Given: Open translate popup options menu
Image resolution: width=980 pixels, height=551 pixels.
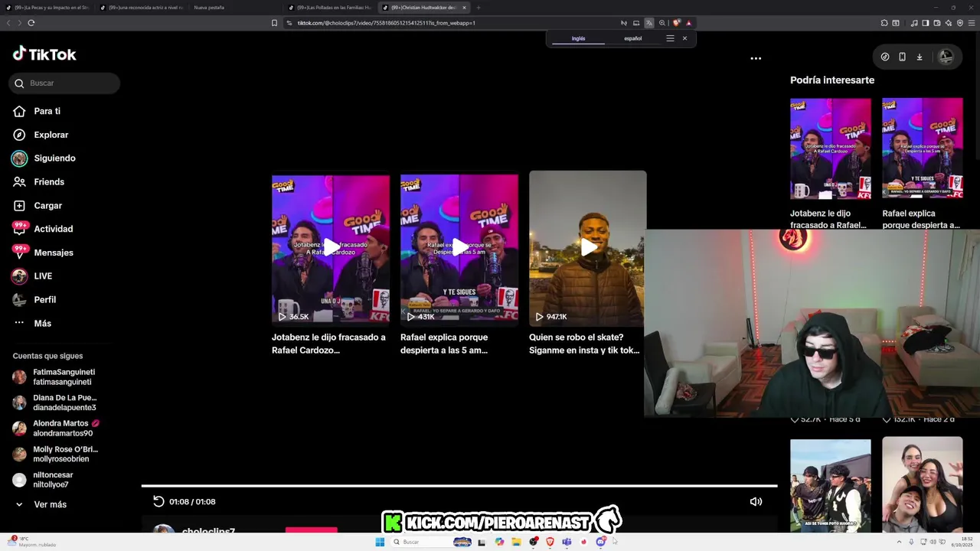Looking at the screenshot, I should click(x=670, y=38).
